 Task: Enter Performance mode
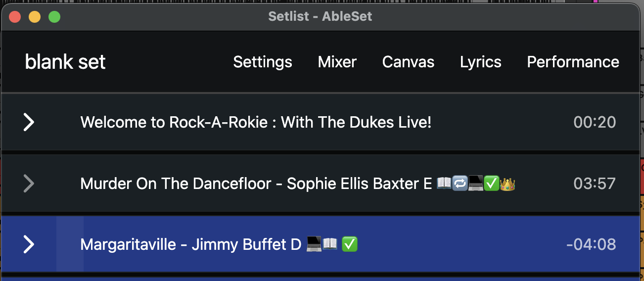[x=573, y=62]
